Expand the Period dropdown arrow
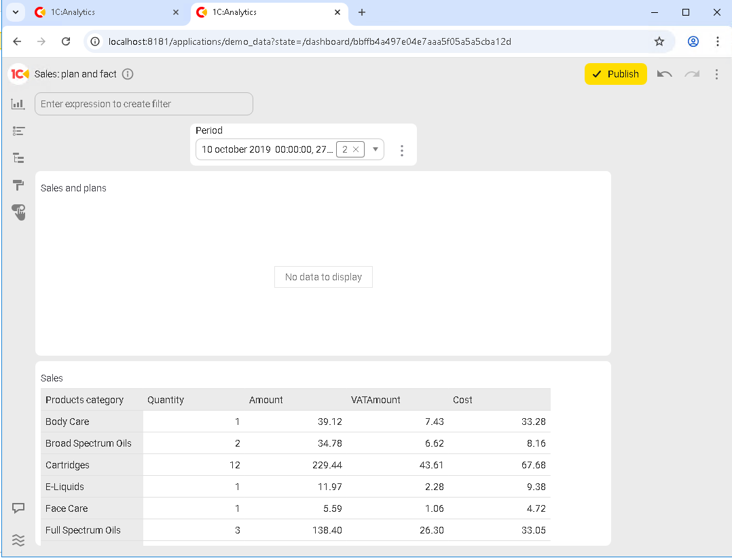The height and width of the screenshot is (560, 732). click(376, 149)
